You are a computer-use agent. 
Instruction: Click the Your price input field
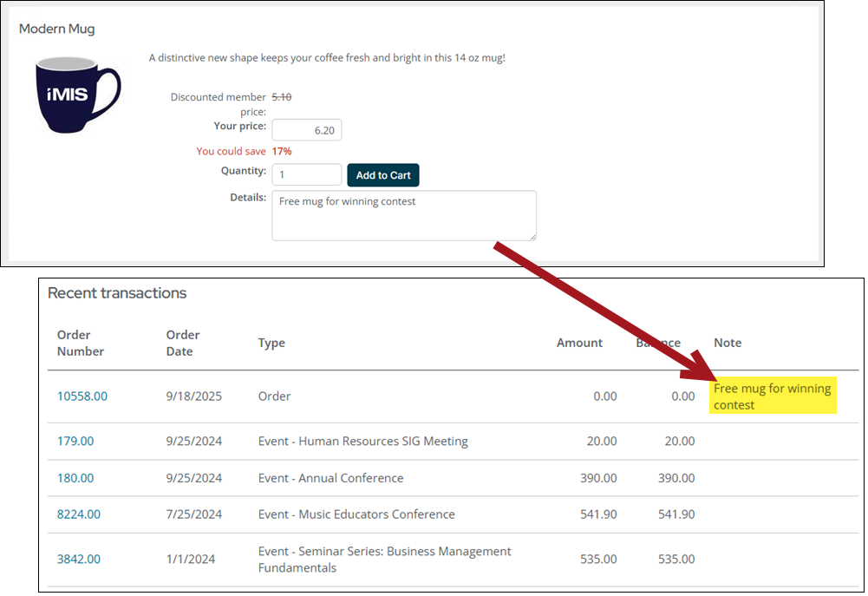pyautogui.click(x=306, y=130)
